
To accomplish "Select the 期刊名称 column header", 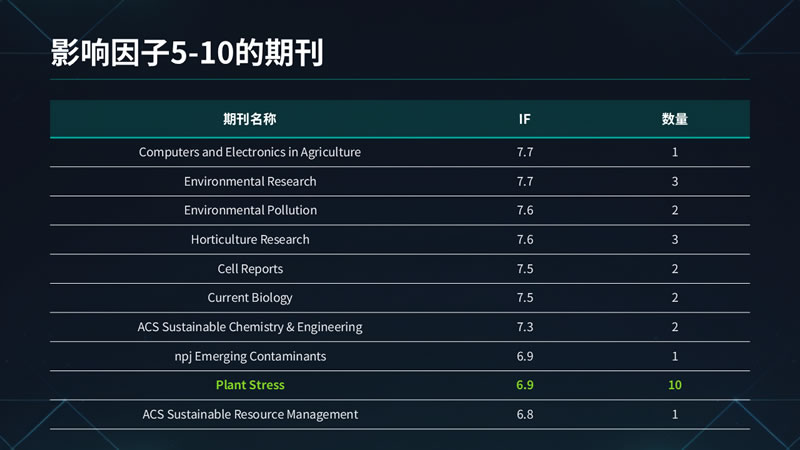I will (x=250, y=119).
